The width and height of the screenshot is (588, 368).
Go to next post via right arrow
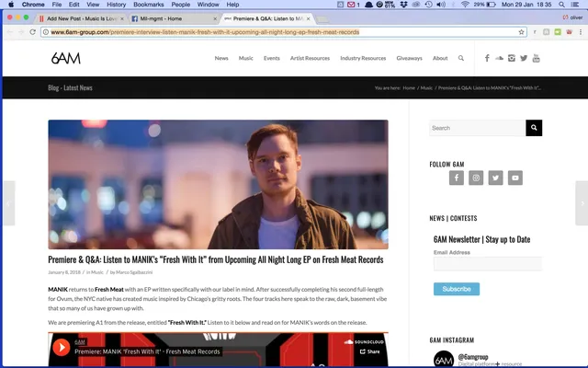tap(582, 203)
